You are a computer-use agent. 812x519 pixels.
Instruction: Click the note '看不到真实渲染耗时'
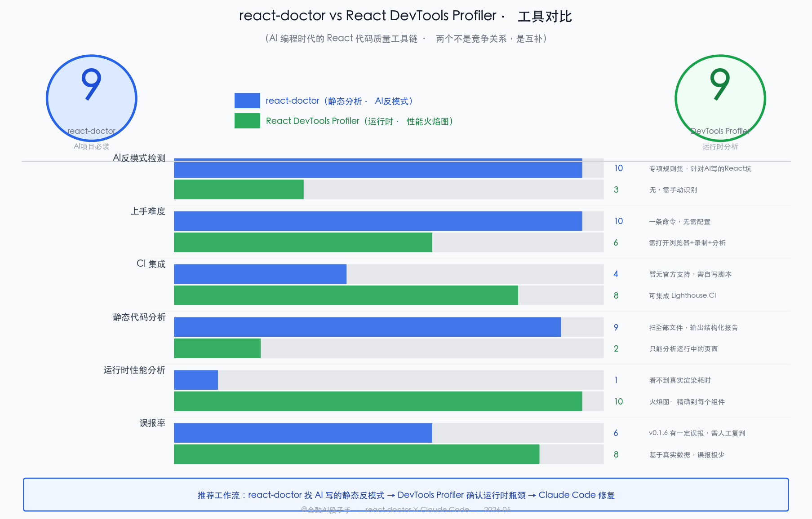(x=680, y=380)
